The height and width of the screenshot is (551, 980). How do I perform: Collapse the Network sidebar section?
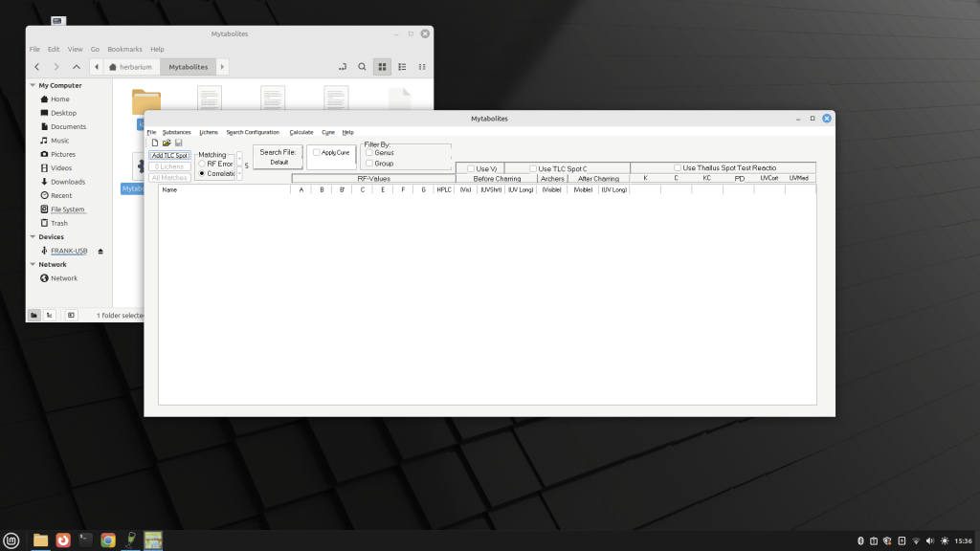(33, 265)
